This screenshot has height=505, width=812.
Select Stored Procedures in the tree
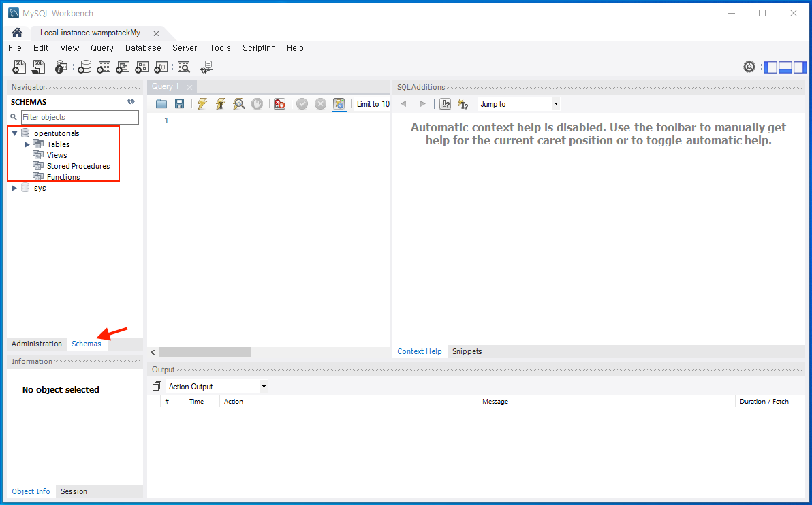[78, 166]
